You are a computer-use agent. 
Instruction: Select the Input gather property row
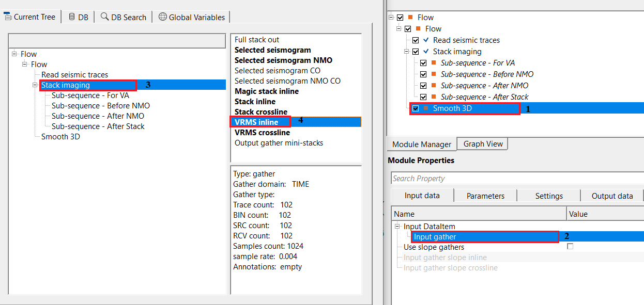(435, 237)
